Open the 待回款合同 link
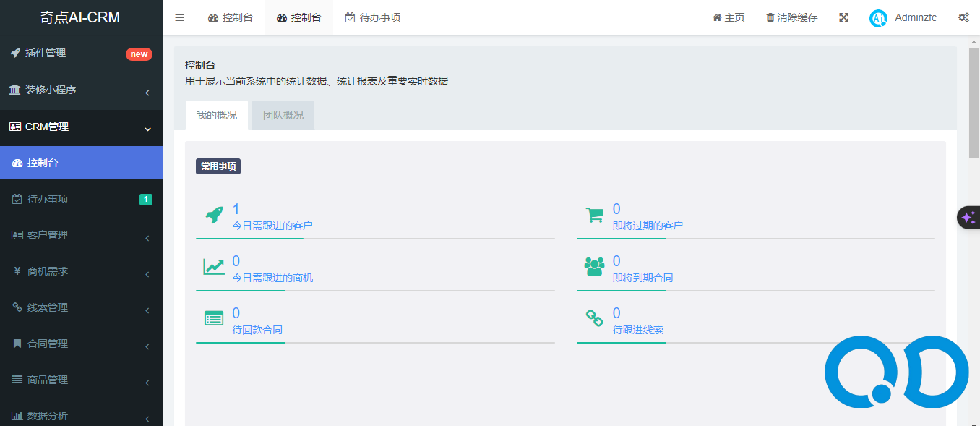 coord(257,330)
